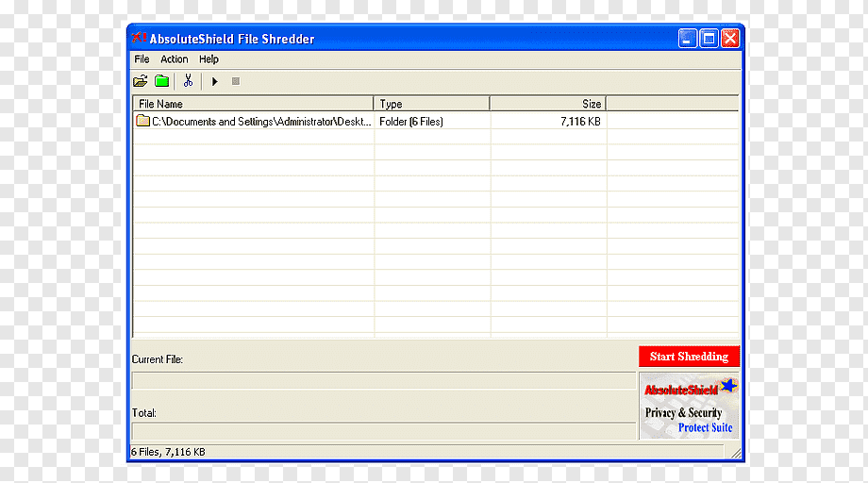Screen dimensions: 868x483
Task: Sort by the Size column header
Action: coord(547,104)
